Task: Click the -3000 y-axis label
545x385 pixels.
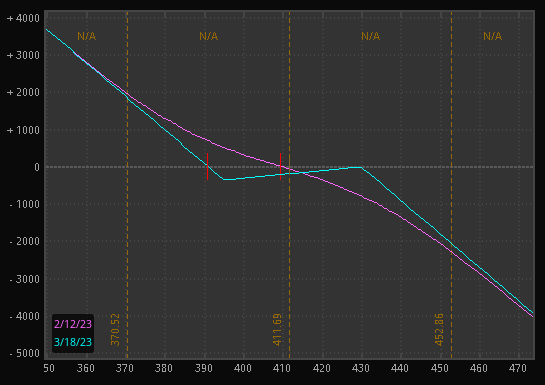Action: [24, 279]
